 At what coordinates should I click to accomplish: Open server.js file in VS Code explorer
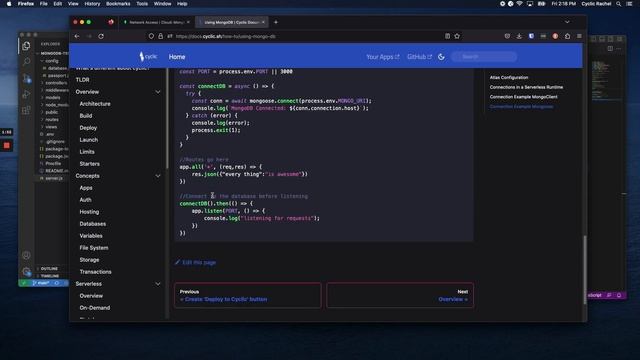click(54, 178)
